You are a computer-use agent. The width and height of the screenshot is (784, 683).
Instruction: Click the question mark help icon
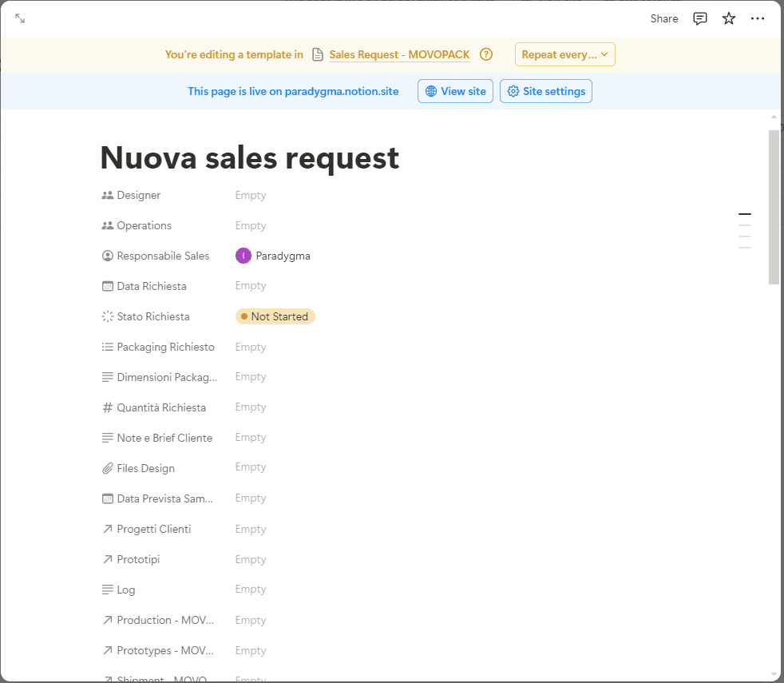pyautogui.click(x=486, y=54)
